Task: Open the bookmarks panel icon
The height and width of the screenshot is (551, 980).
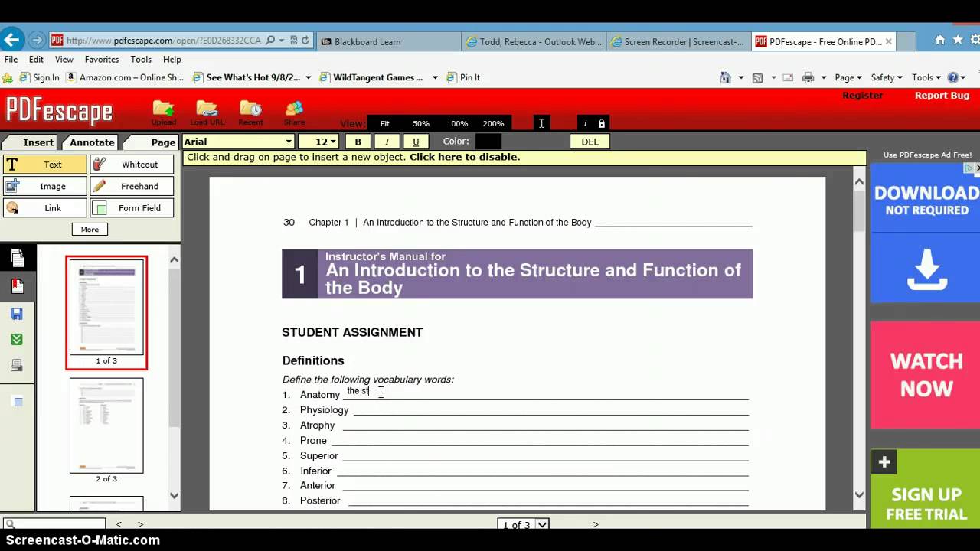Action: [x=17, y=286]
